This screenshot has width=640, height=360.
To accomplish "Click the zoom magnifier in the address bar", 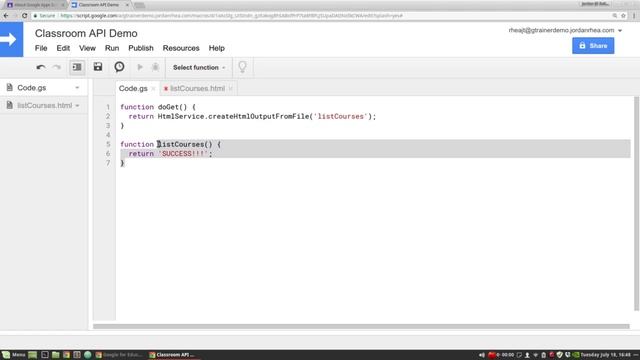I will pos(615,16).
